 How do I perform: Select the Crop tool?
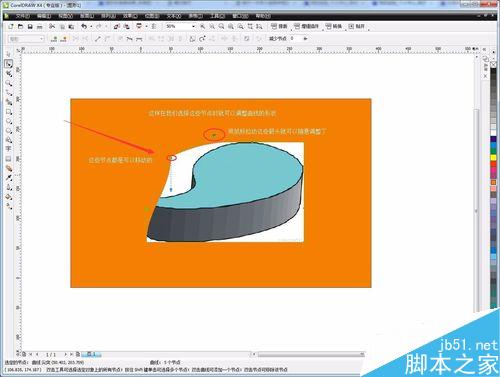point(9,74)
